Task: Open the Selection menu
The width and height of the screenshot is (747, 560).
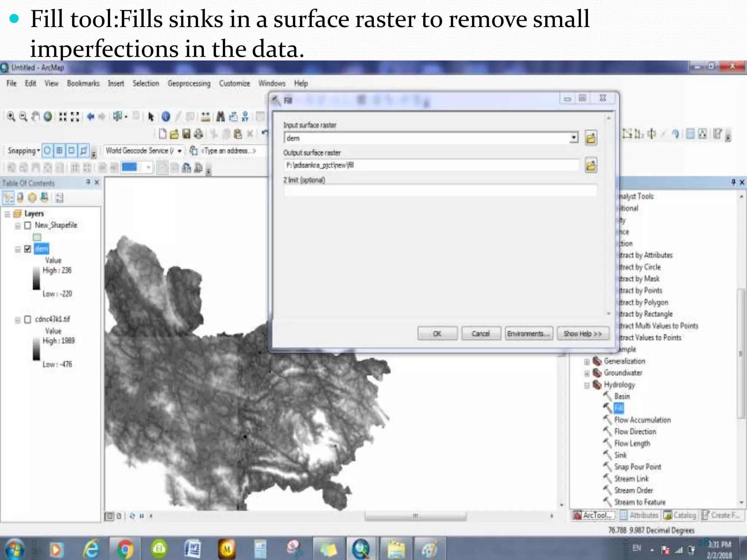Action: [x=146, y=83]
